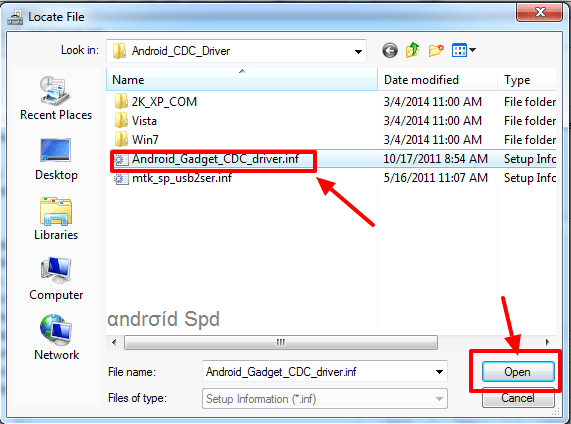Go up one folder level icon

coord(413,50)
